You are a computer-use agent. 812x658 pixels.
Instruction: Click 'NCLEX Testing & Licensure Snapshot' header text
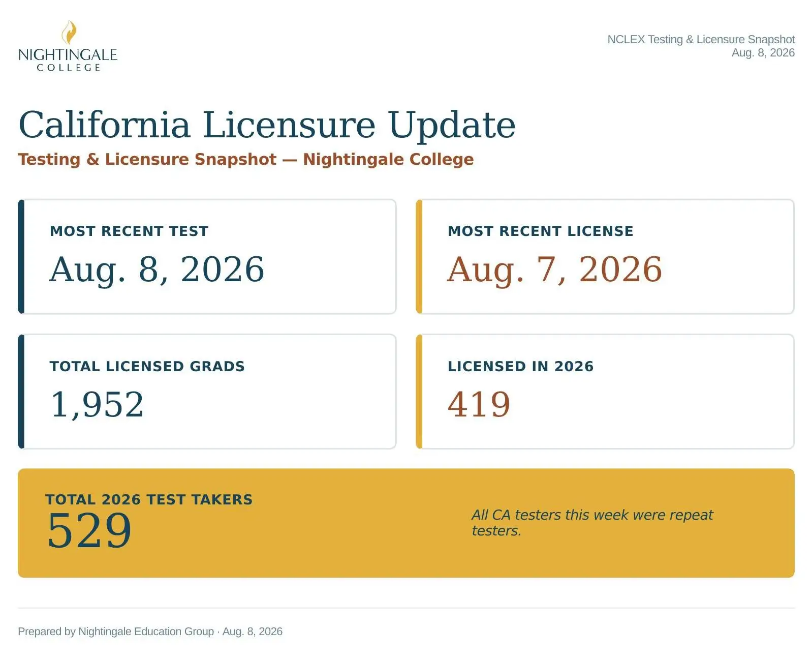[701, 40]
